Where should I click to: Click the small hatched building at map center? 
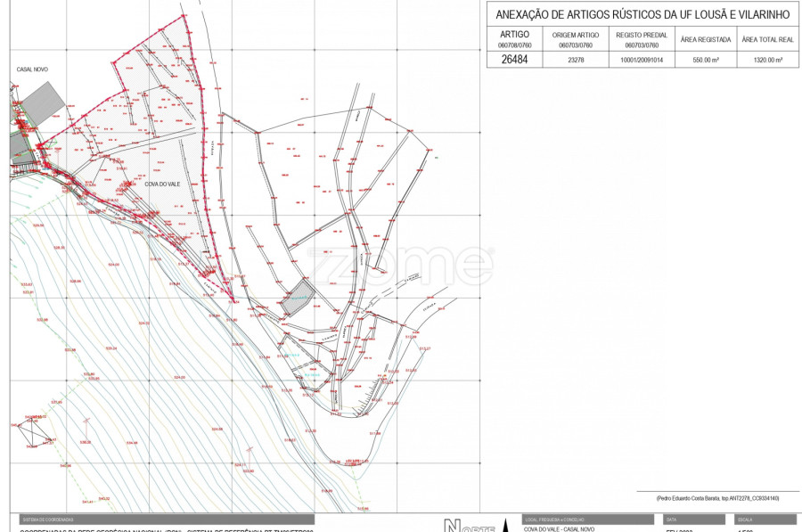point(297,299)
